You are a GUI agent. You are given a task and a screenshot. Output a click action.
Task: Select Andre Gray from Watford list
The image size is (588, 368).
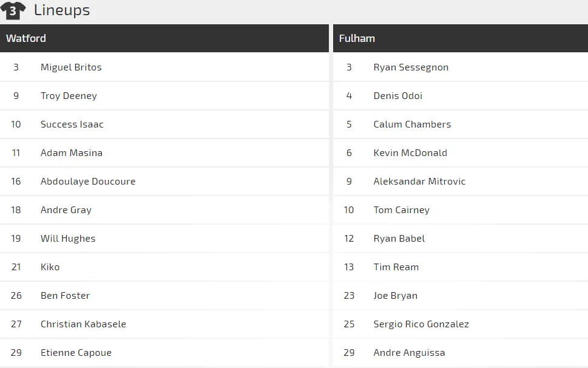pos(66,210)
